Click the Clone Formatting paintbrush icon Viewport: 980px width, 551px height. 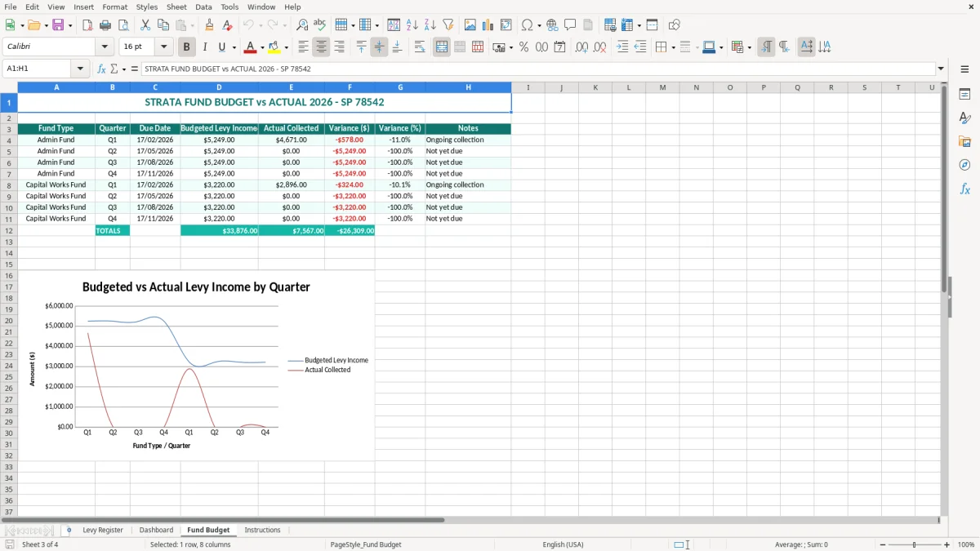tap(210, 25)
